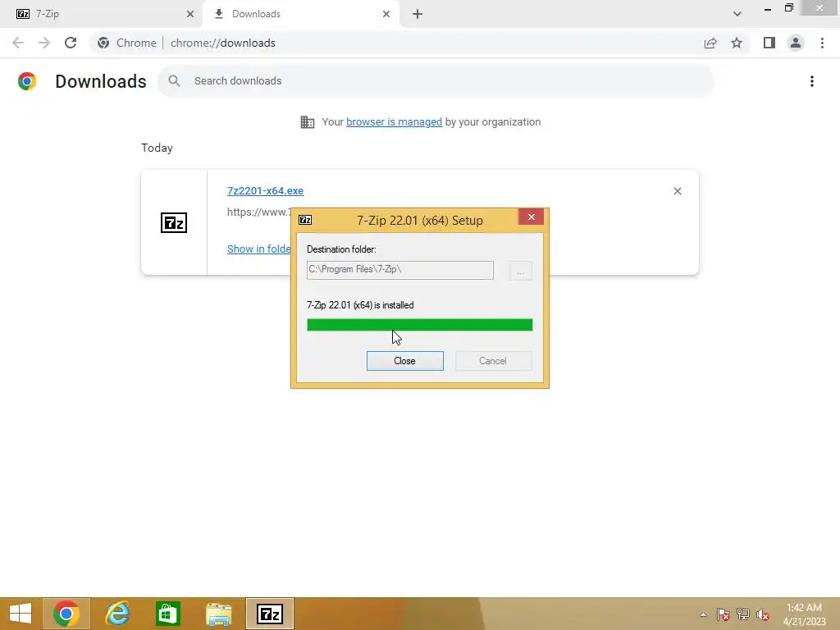Click the magnifier icon in search downloads

174,81
